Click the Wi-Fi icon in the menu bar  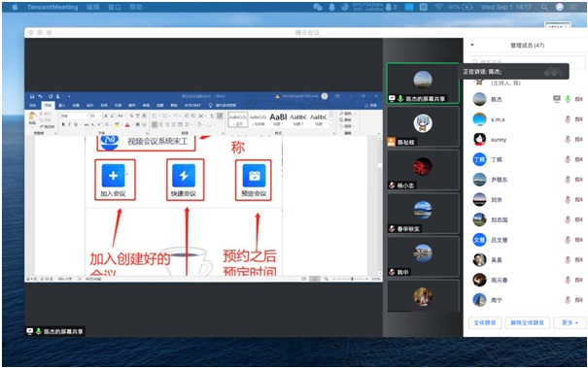tap(438, 7)
